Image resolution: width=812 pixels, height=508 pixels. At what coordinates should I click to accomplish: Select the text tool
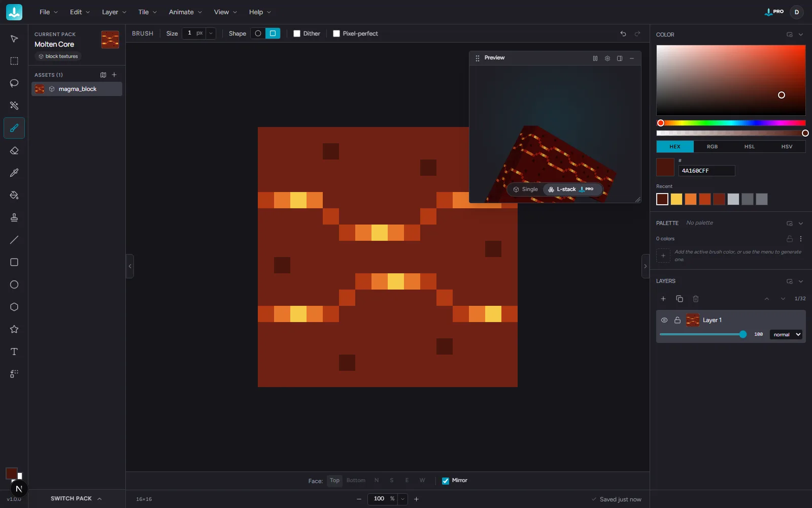click(14, 352)
